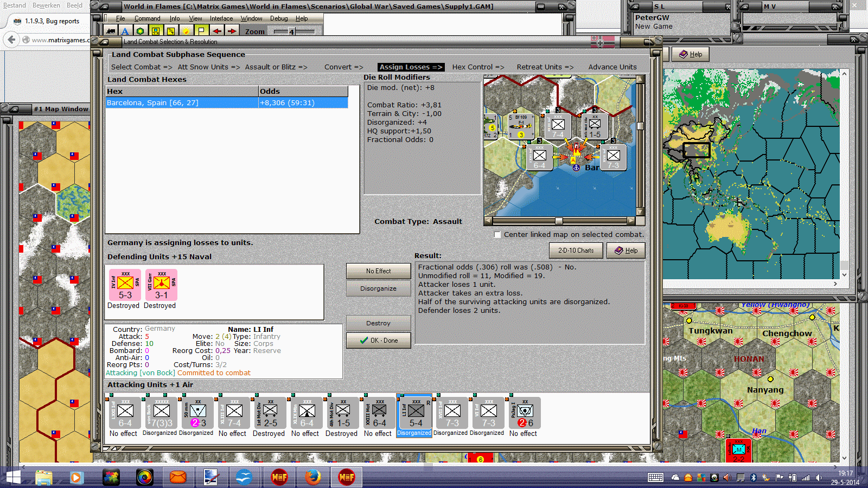Select the XLIX Mtn 6-4 attacking unit

pos(305,413)
